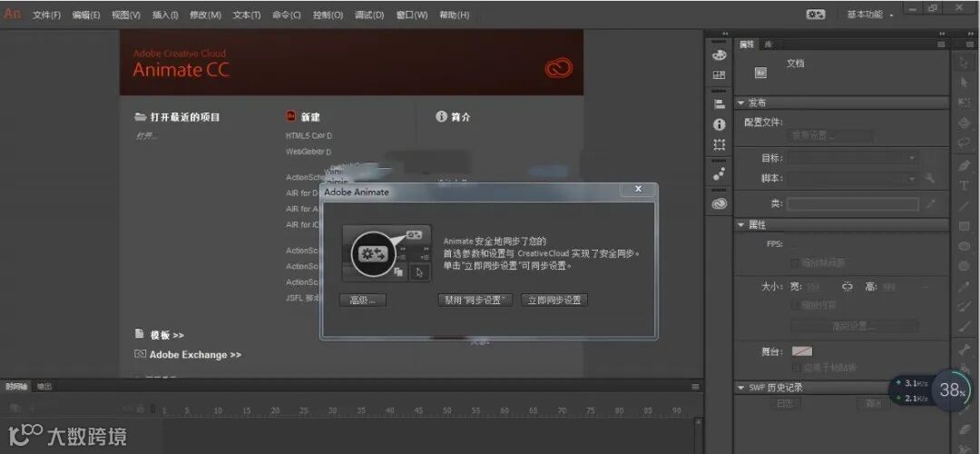This screenshot has height=454, width=980.
Task: Open the 窗口(W) menu
Action: tap(412, 15)
